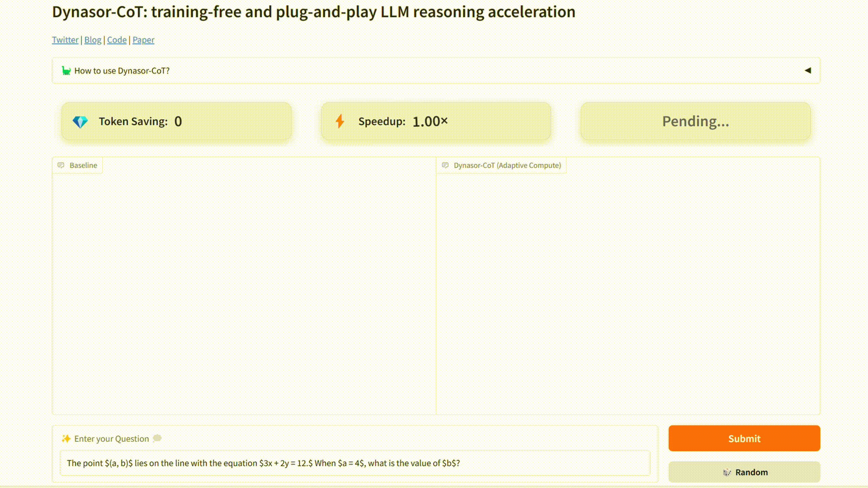The image size is (868, 488).
Task: Click the Baseline chat output area
Action: [x=244, y=291]
